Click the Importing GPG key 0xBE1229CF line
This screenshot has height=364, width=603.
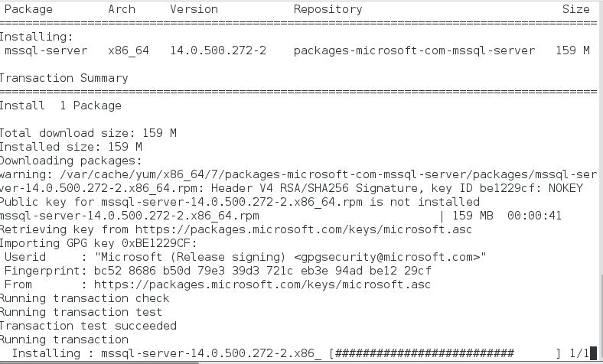point(97,243)
